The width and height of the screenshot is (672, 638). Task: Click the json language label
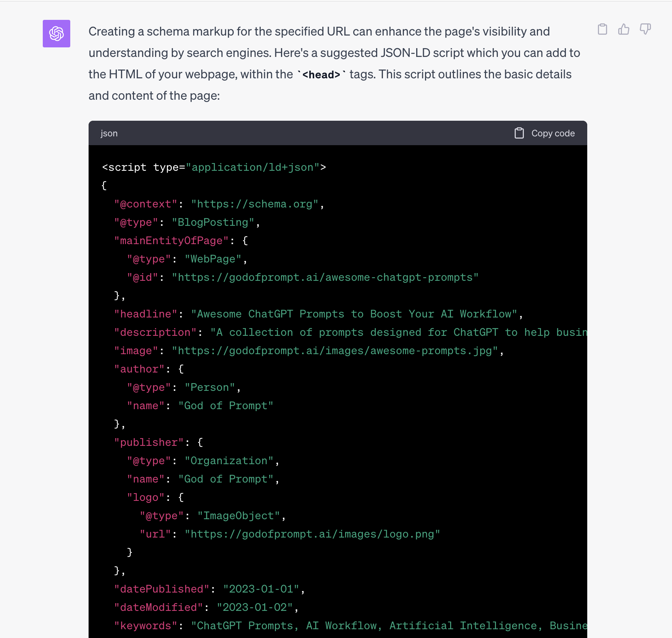[109, 133]
